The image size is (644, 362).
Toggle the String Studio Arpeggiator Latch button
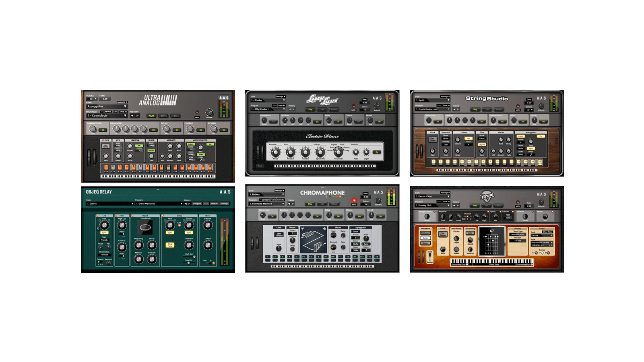[x=520, y=136]
